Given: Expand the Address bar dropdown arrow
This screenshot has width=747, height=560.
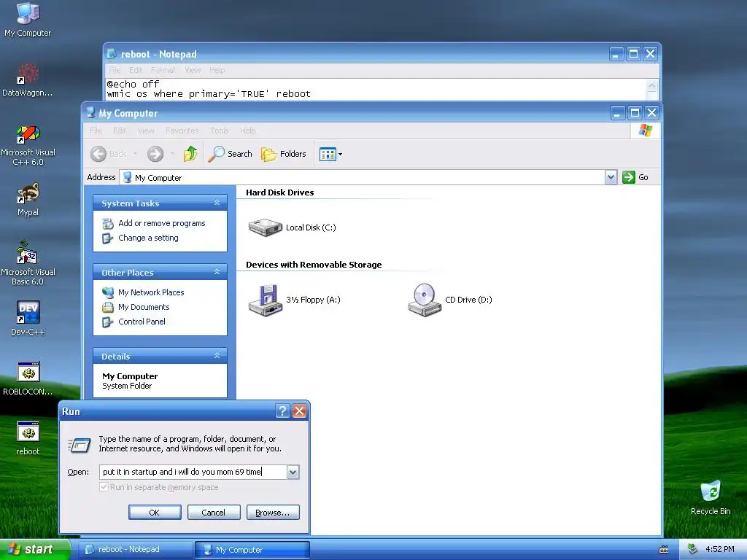Looking at the screenshot, I should (611, 177).
